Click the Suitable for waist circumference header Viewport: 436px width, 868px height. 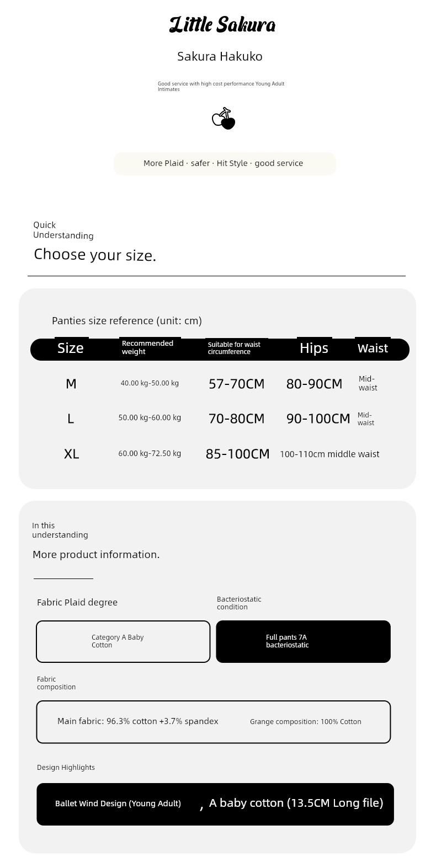pyautogui.click(x=234, y=348)
